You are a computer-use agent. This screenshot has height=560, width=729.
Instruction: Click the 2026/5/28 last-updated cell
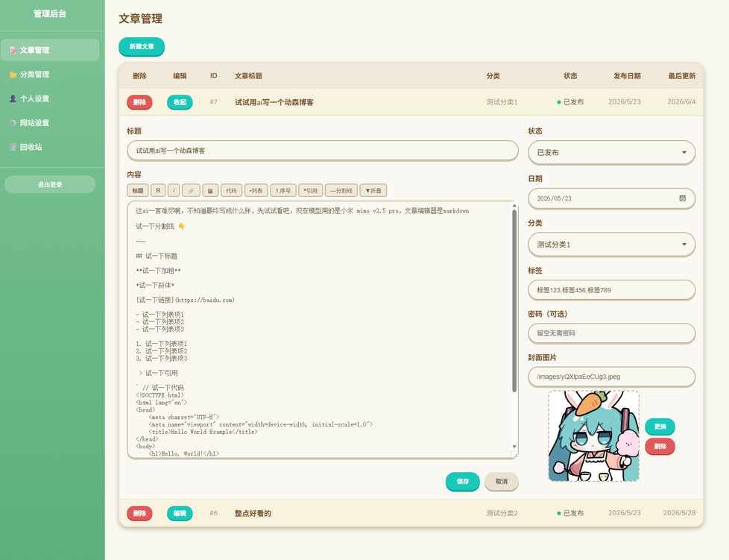tap(679, 512)
